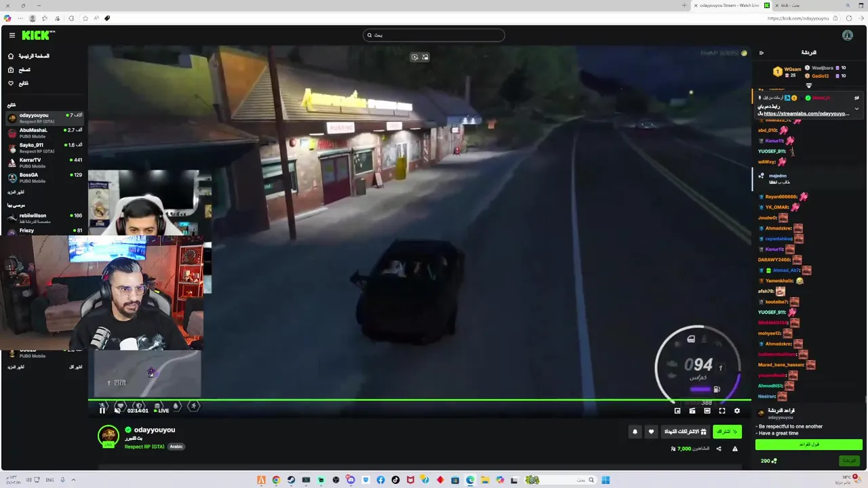Expand the pinned message chevron
This screenshot has width=868, height=488.
point(856,108)
